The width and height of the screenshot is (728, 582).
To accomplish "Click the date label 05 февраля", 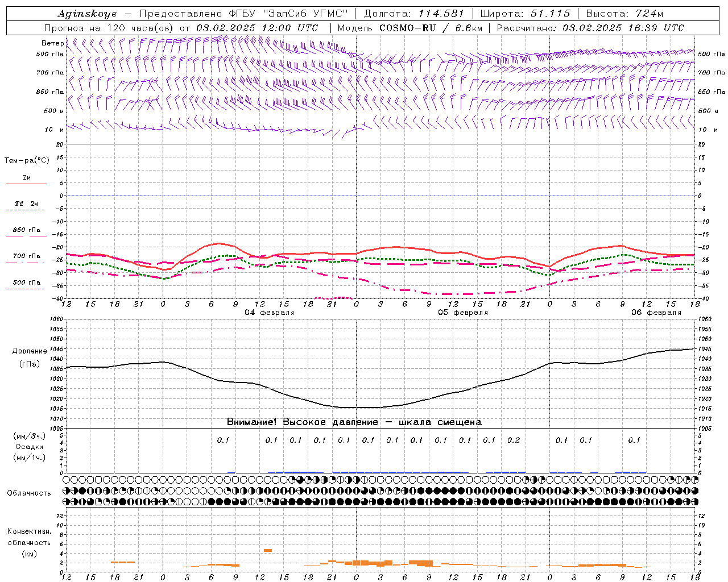I will click(463, 313).
